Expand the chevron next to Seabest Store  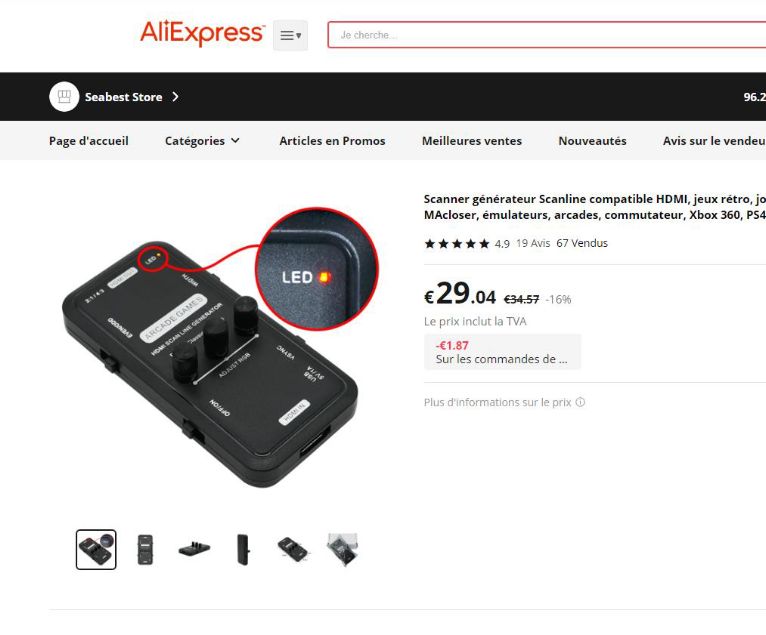pyautogui.click(x=175, y=97)
